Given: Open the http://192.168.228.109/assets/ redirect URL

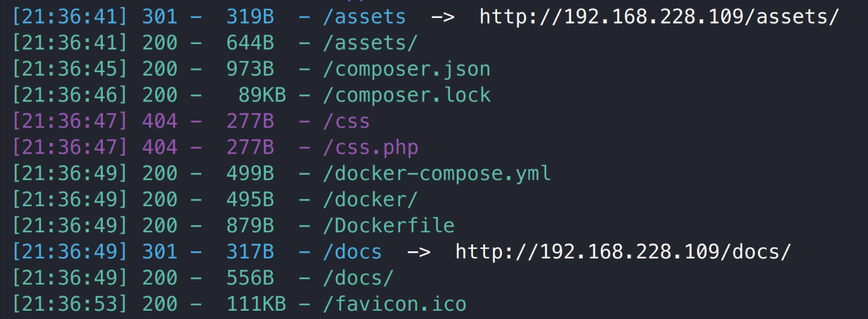Looking at the screenshot, I should coord(659,17).
